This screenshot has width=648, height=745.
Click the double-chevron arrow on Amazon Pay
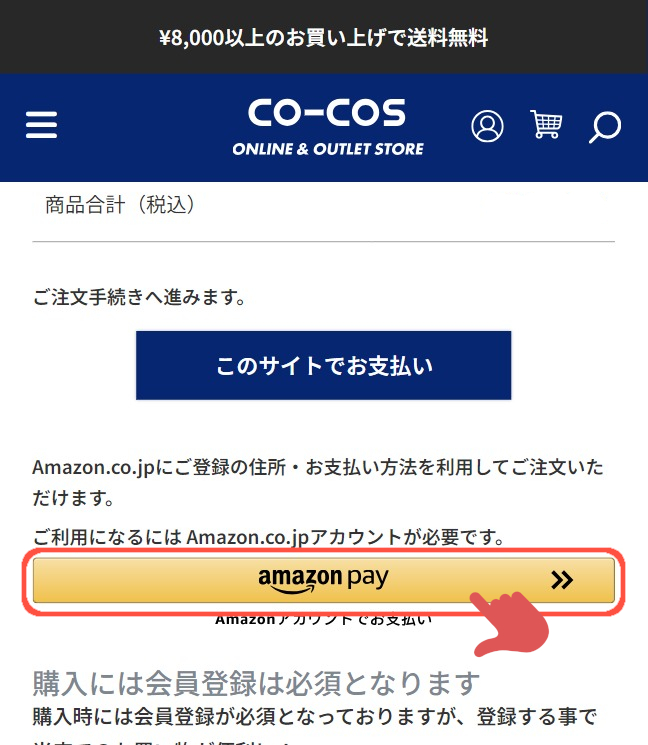pos(562,580)
